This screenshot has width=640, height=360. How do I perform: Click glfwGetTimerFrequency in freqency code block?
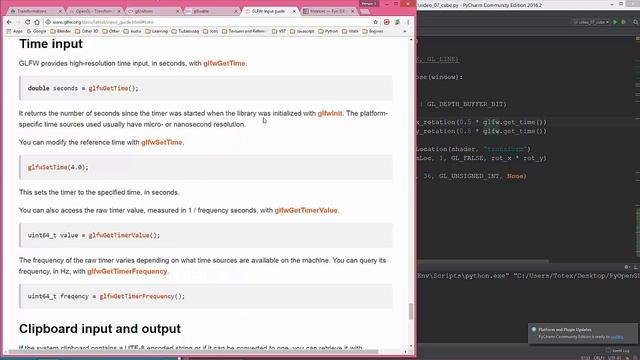point(137,296)
